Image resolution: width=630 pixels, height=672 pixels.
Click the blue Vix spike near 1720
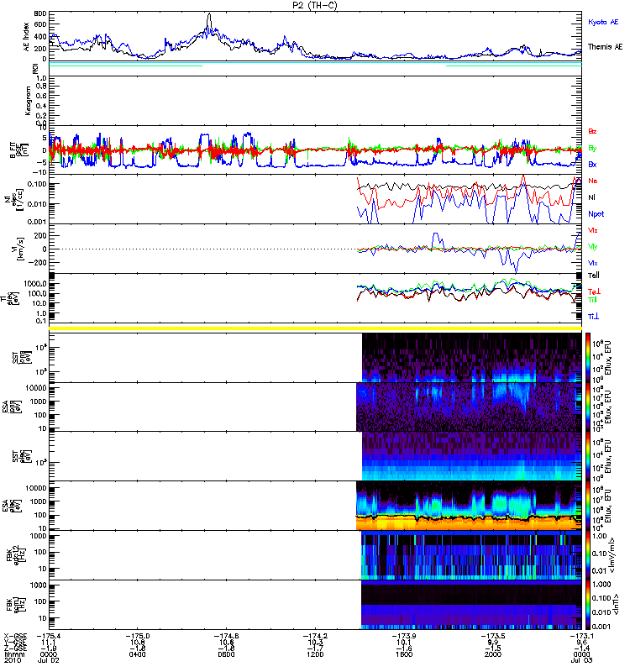tap(437, 239)
